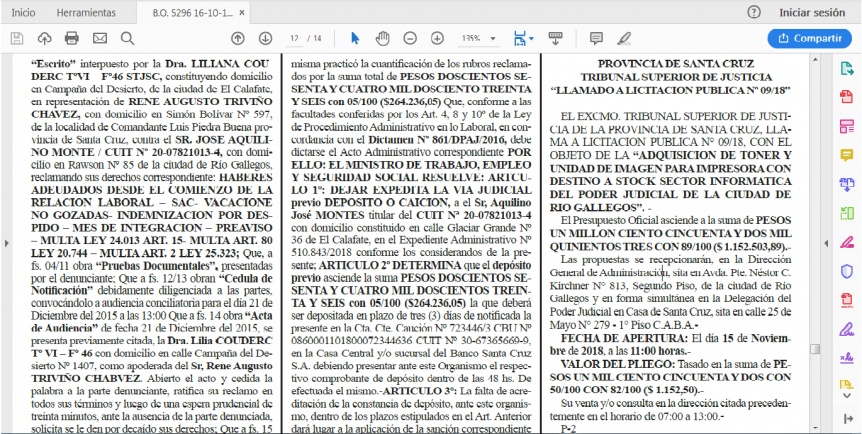Click the print icon in toolbar

coord(71,38)
